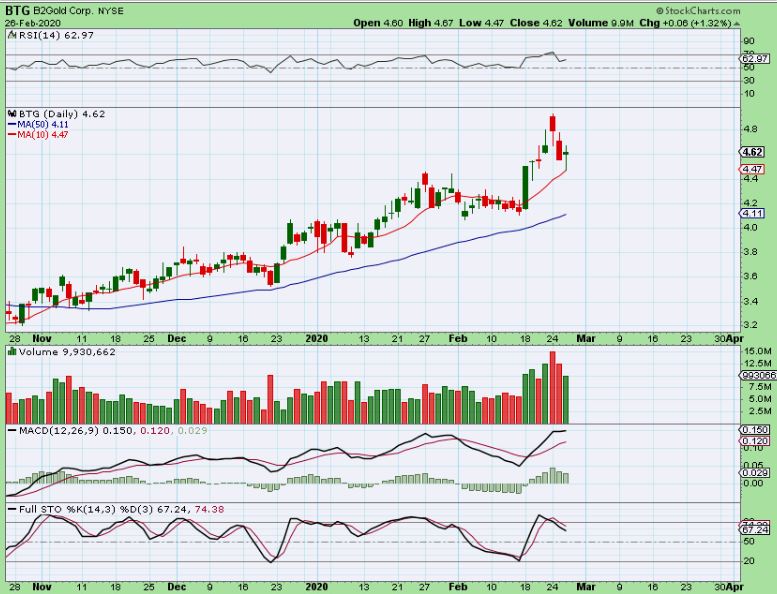This screenshot has width=777, height=594.
Task: Click the 4.8 price axis label
Action: 750,129
